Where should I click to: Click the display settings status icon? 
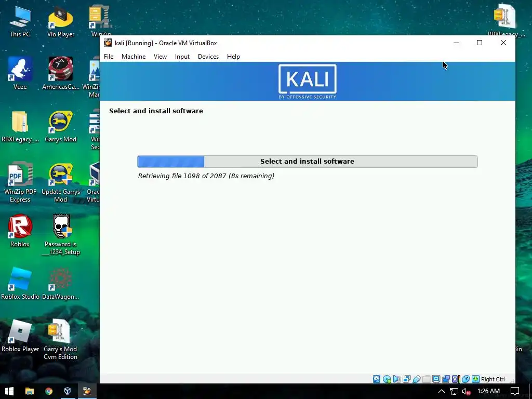(x=436, y=379)
